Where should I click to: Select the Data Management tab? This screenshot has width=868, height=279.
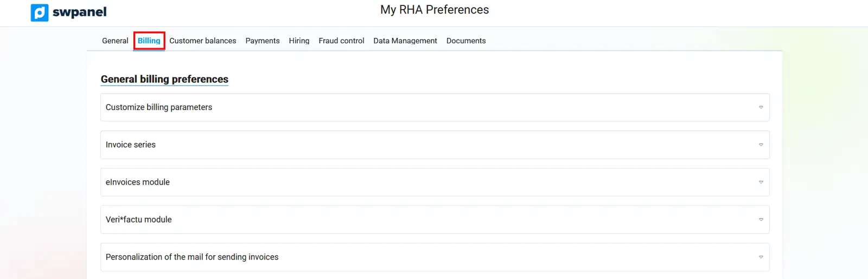pyautogui.click(x=405, y=41)
